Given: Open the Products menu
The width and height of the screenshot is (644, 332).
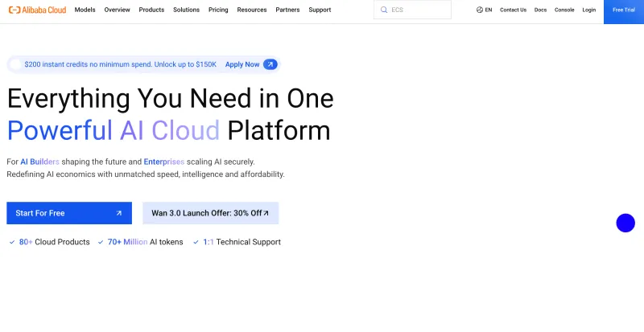Looking at the screenshot, I should 151,10.
